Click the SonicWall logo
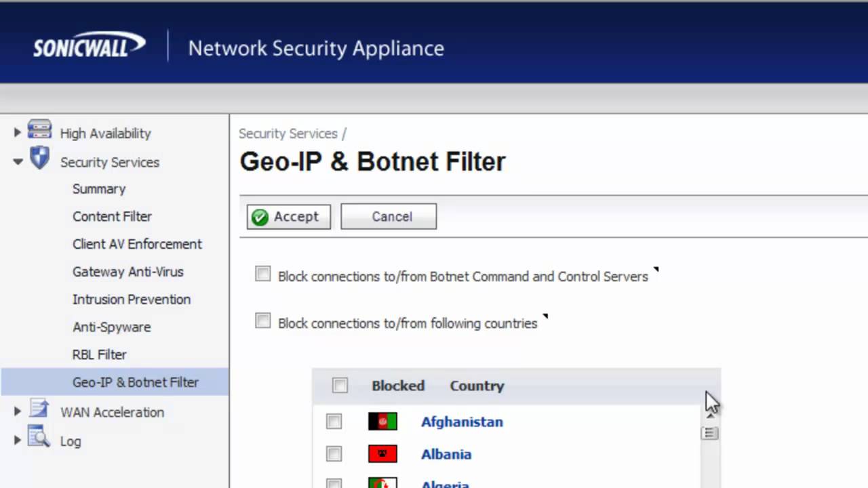 (89, 46)
